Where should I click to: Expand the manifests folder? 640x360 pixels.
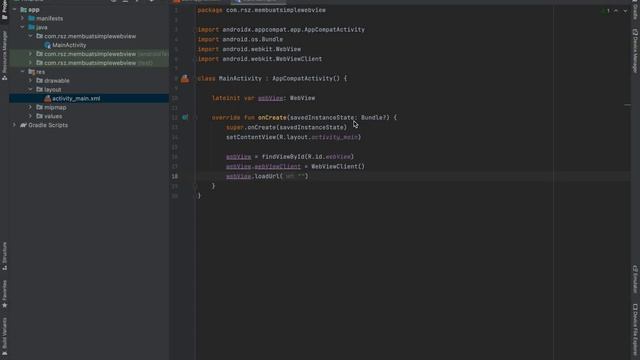(22, 18)
